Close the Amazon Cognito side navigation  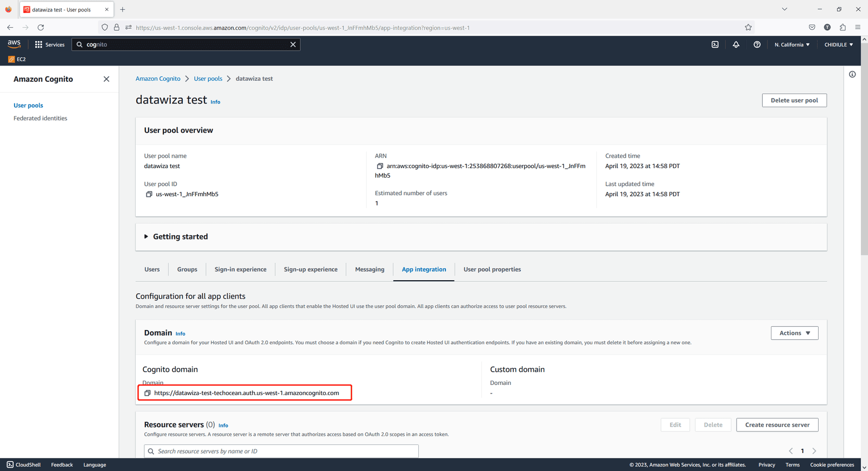click(106, 79)
